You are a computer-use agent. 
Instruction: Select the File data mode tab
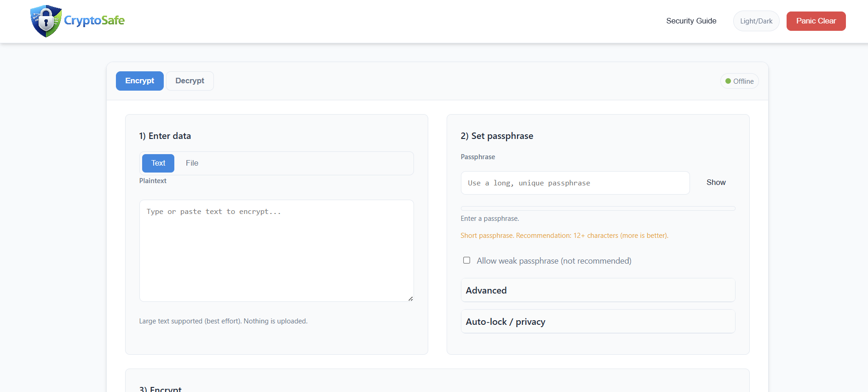click(x=192, y=163)
